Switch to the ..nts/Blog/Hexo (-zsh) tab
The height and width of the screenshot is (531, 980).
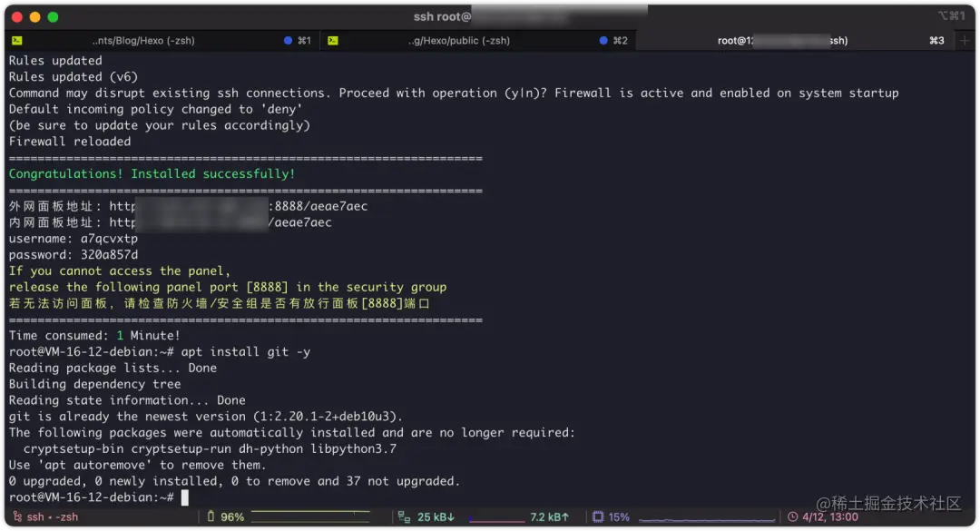tap(143, 41)
